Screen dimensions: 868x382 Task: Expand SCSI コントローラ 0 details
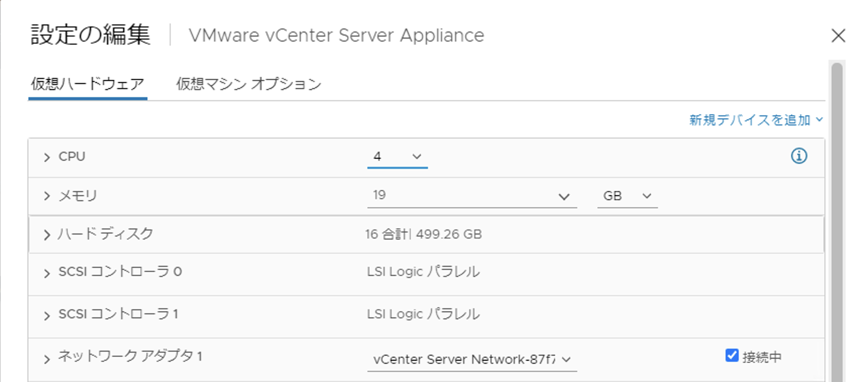(47, 273)
